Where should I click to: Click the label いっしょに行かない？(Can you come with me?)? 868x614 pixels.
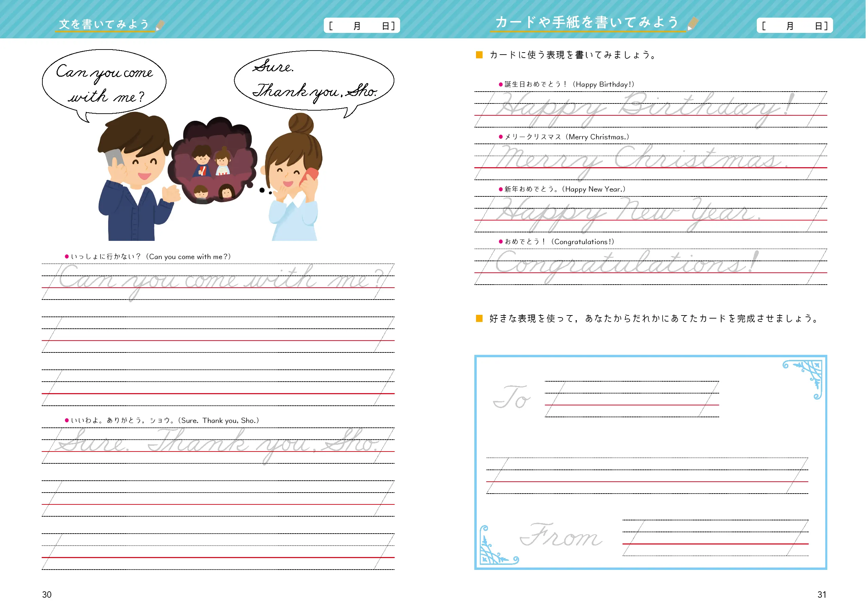pyautogui.click(x=151, y=256)
